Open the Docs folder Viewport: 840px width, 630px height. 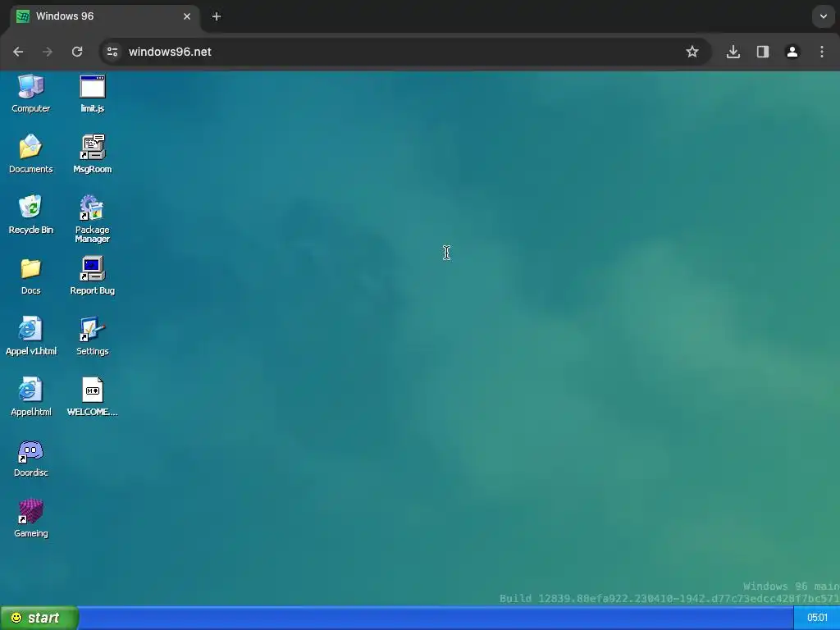tap(30, 276)
